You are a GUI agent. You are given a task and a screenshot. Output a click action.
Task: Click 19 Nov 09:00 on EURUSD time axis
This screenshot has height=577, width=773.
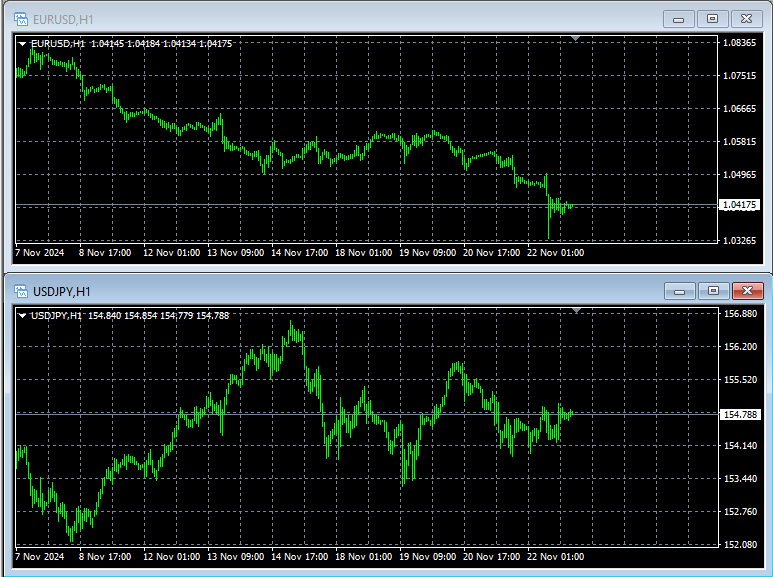[427, 253]
